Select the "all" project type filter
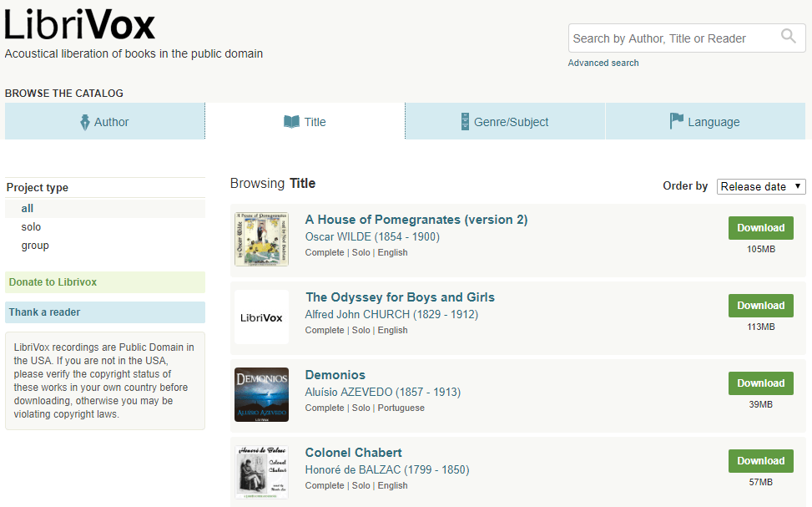 click(x=27, y=208)
